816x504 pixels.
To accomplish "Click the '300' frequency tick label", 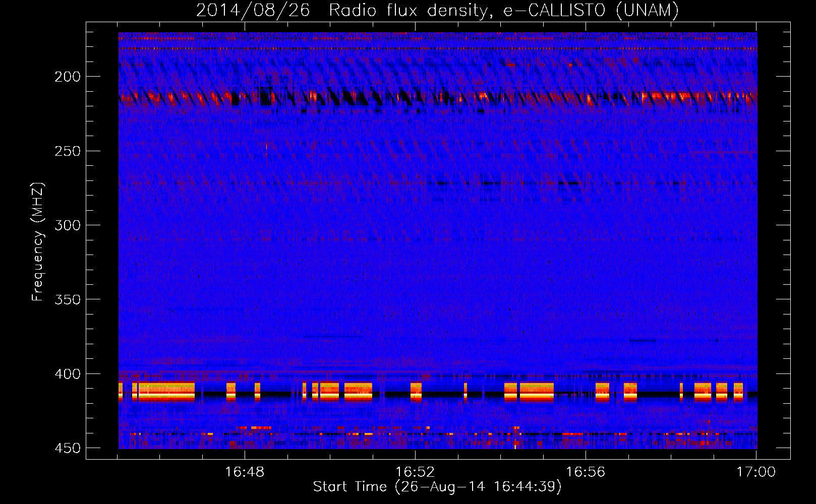I will 68,225.
